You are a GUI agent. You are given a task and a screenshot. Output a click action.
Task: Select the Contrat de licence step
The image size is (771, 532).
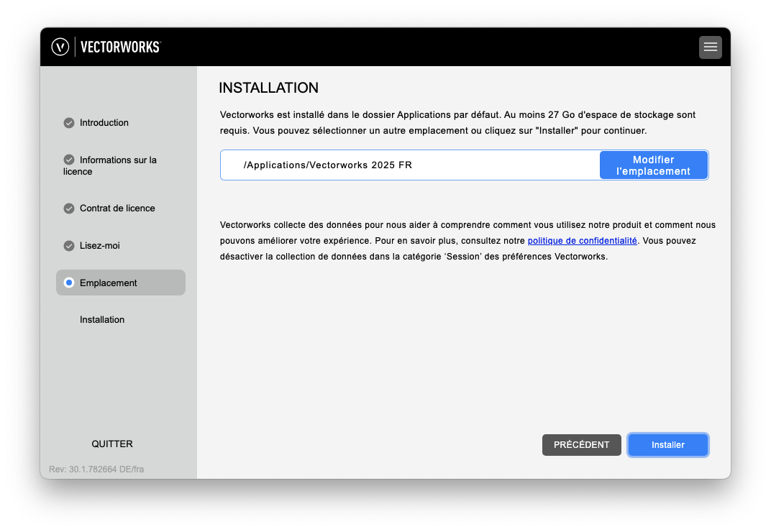click(x=117, y=208)
